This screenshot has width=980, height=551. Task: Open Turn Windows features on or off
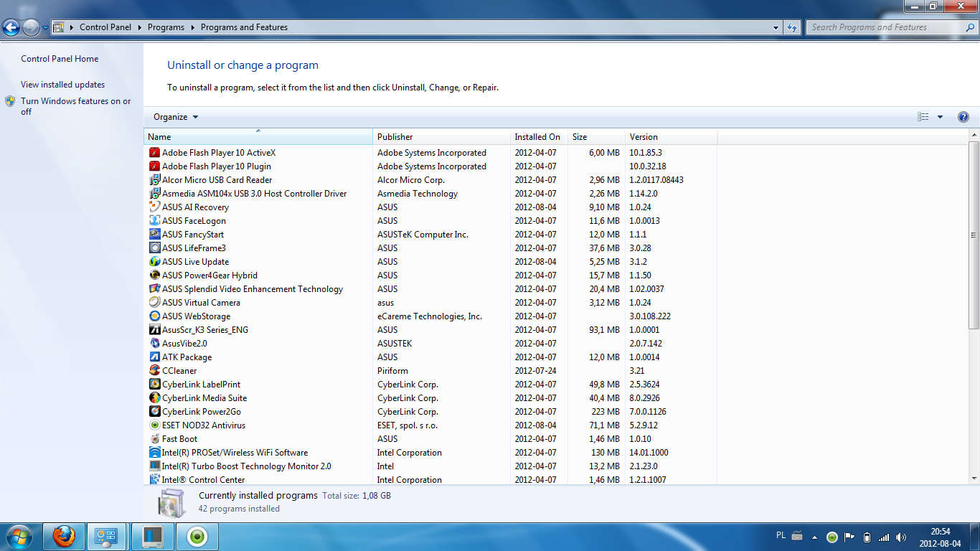[76, 106]
